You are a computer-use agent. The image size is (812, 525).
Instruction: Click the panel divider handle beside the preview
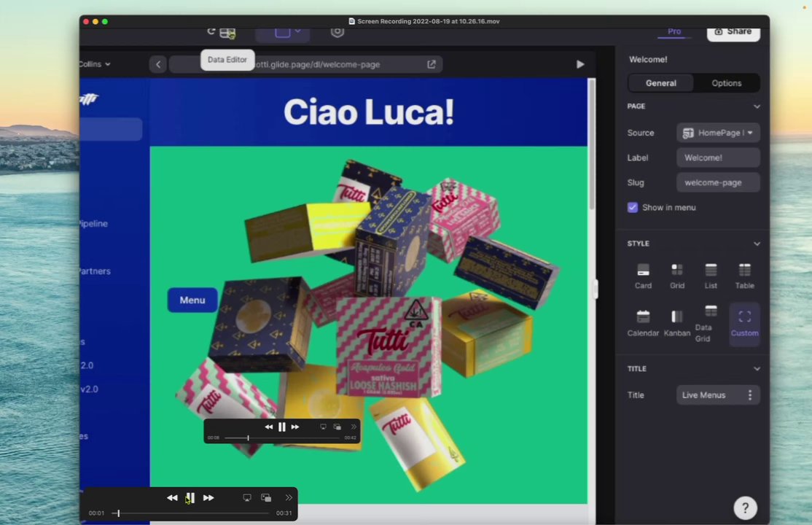(x=596, y=289)
